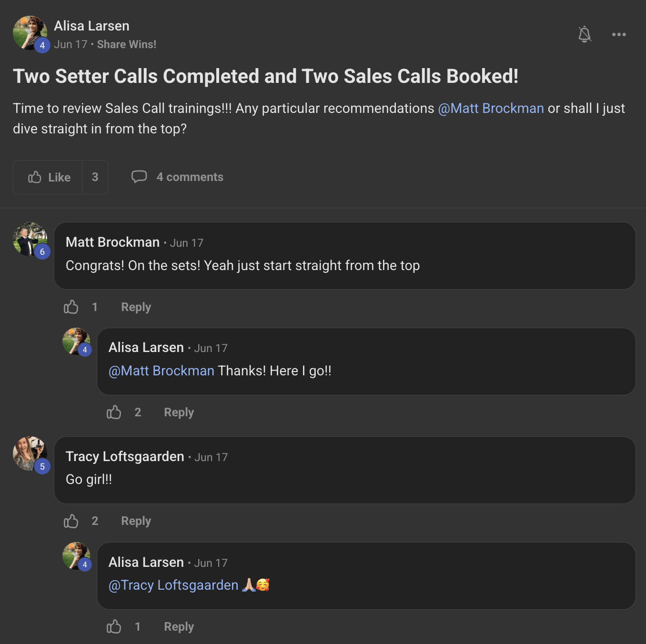The width and height of the screenshot is (646, 644).
Task: Click the speech bubble comments icon
Action: click(139, 177)
